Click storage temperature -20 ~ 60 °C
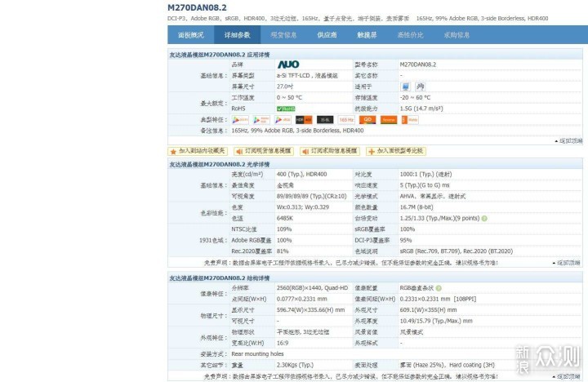This screenshot has width=588, height=382. (x=415, y=97)
